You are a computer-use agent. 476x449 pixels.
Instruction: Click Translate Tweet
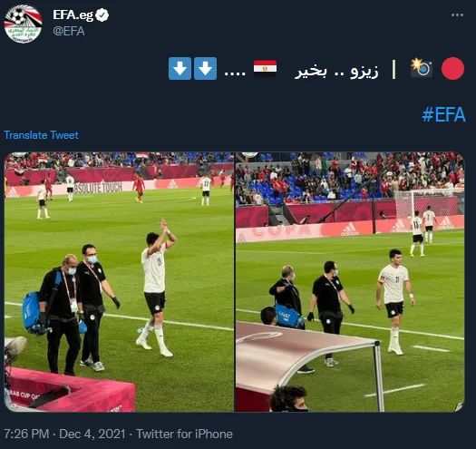[x=41, y=135]
